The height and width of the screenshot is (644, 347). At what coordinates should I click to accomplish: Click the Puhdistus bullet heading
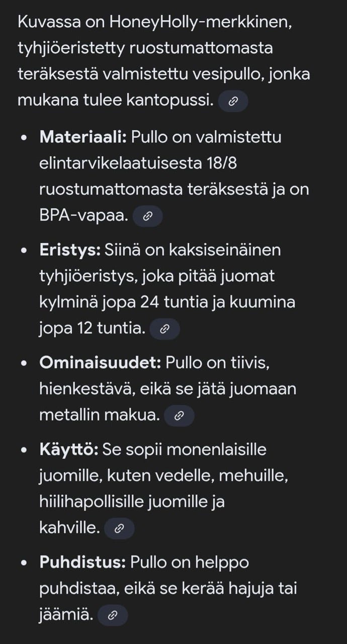(x=77, y=562)
